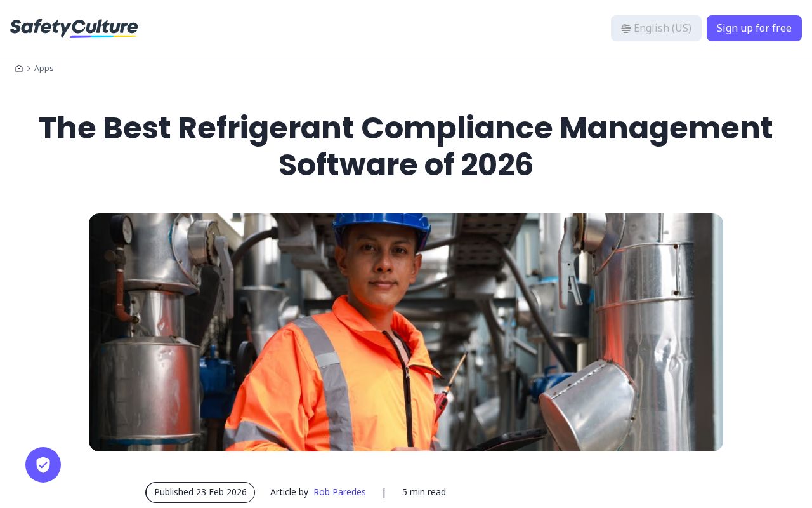This screenshot has width=812, height=508.
Task: Click the SafetyCulture logo
Action: [x=74, y=28]
